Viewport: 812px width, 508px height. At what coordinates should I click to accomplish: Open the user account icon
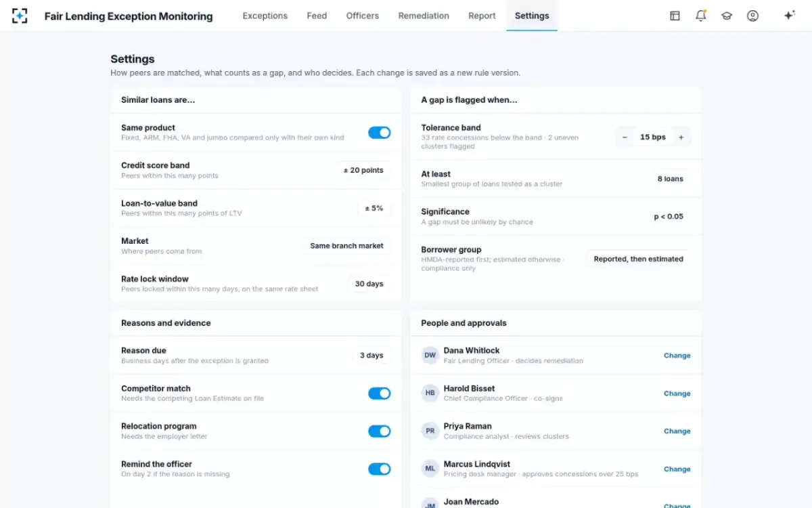pyautogui.click(x=752, y=16)
